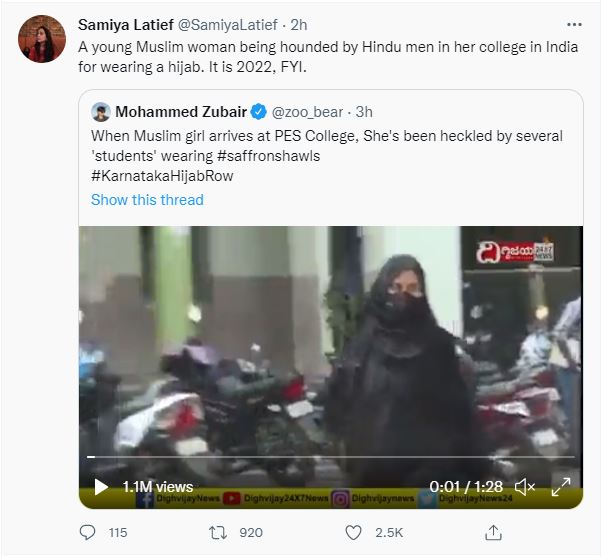Reply to the tweet
Image resolution: width=601 pixels, height=557 pixels.
point(87,533)
